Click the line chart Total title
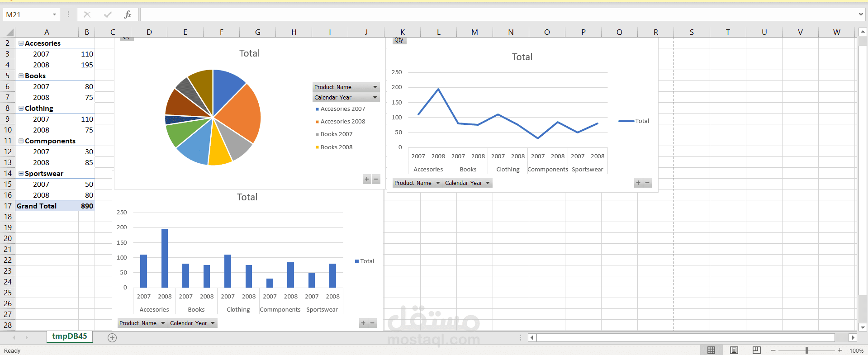The height and width of the screenshot is (355, 868). [x=522, y=57]
